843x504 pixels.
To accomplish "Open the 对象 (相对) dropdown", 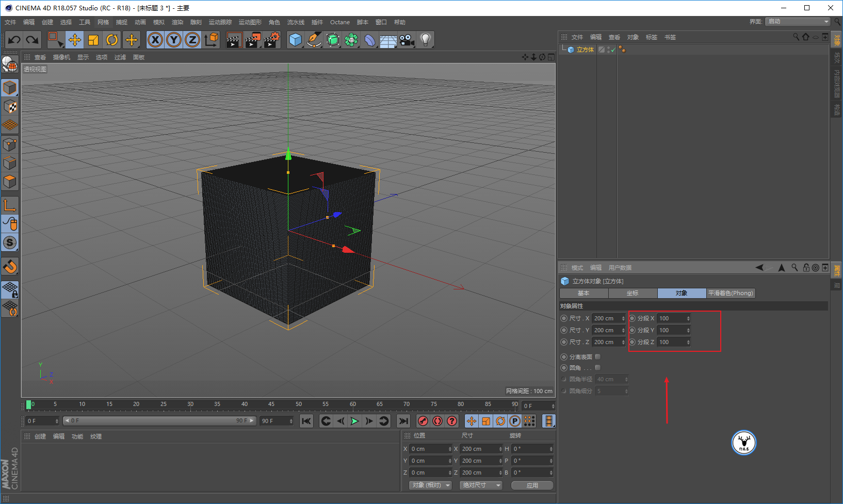I will coord(431,485).
